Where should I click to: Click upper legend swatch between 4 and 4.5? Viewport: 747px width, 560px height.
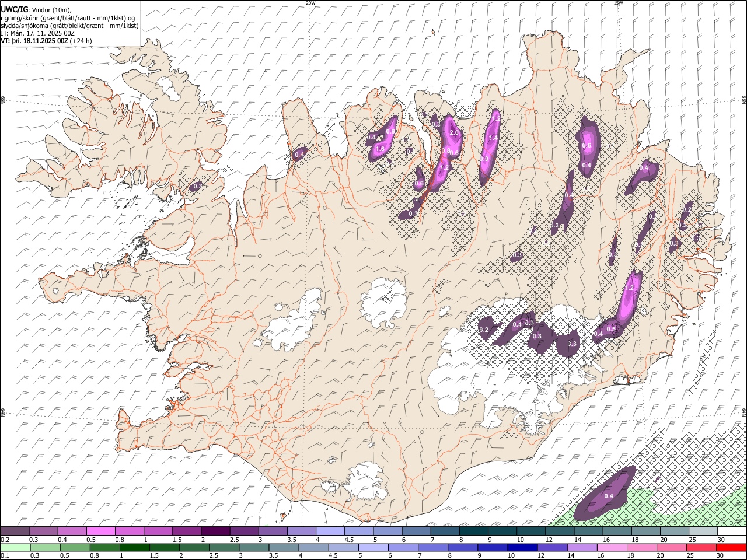tap(329, 531)
